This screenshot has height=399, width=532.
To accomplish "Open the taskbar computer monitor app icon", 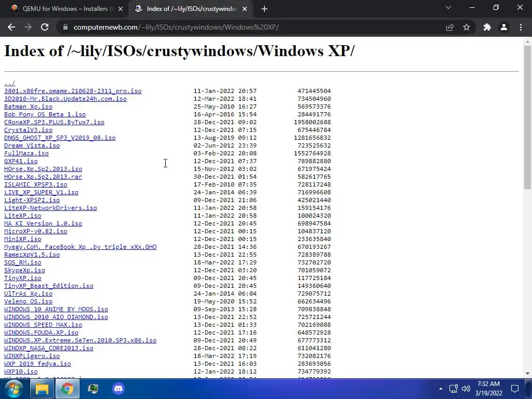I will pos(93,389).
